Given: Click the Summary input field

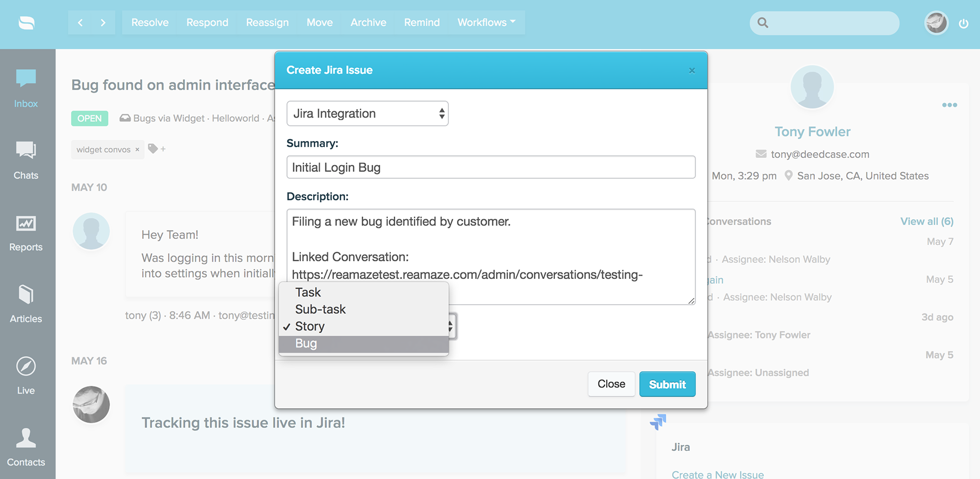Looking at the screenshot, I should [x=491, y=167].
